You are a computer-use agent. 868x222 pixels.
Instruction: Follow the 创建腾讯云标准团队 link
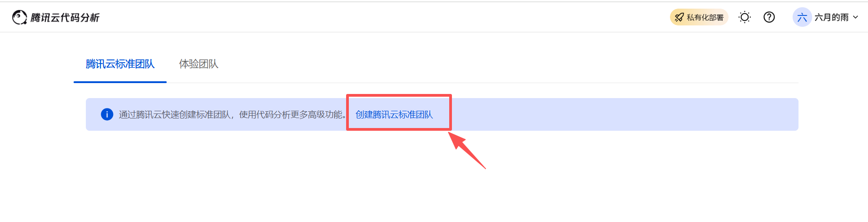(x=394, y=114)
